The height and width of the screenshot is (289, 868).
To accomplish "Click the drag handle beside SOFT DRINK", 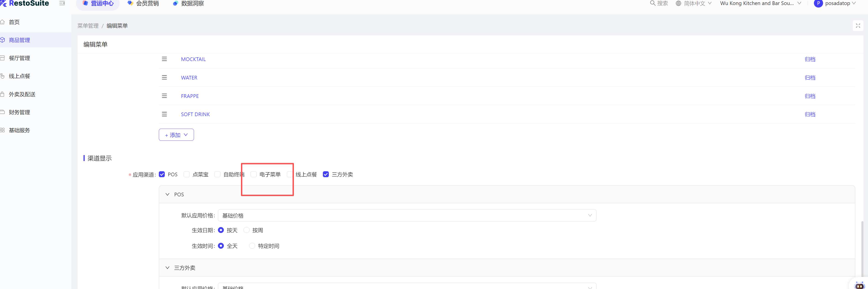I will pyautogui.click(x=165, y=114).
